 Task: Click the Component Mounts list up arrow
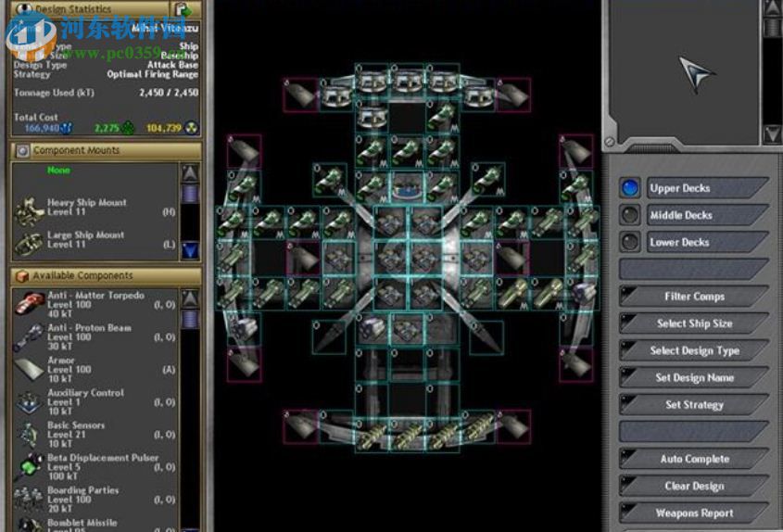point(190,173)
